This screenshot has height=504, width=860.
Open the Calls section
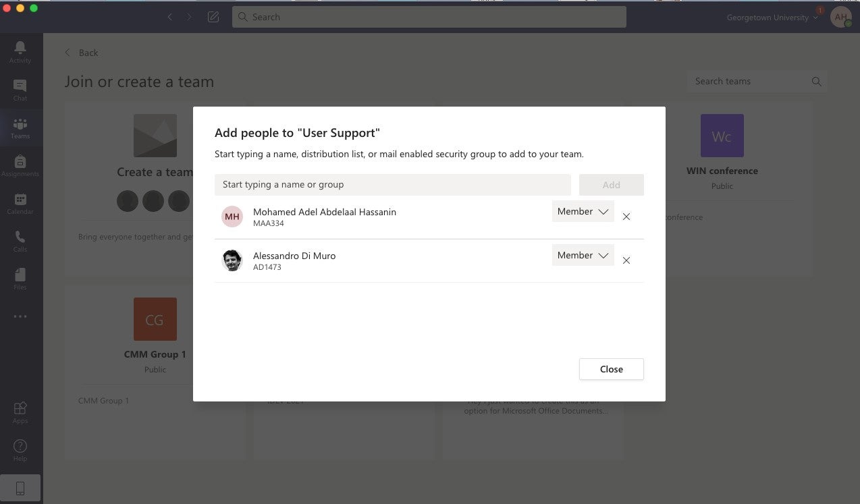pos(20,240)
